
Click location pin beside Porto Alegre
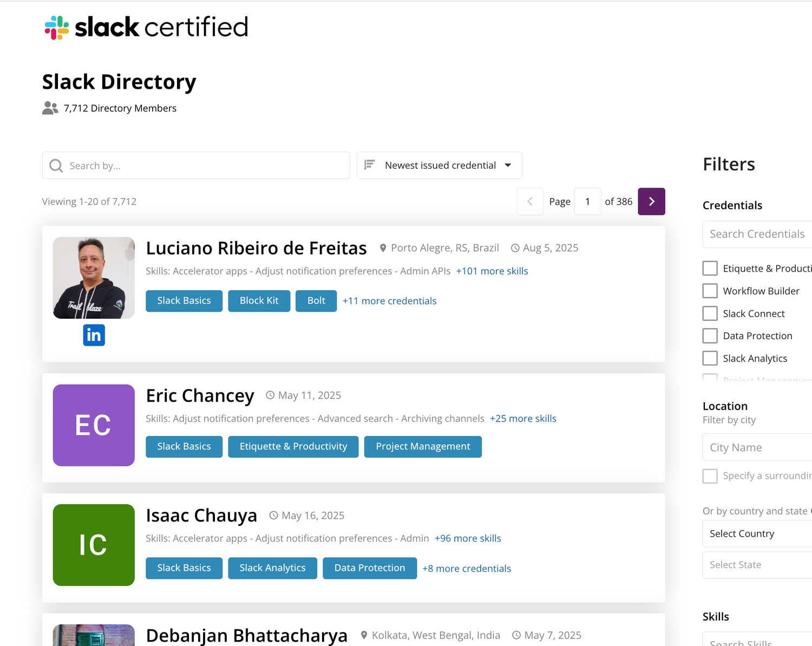click(383, 248)
